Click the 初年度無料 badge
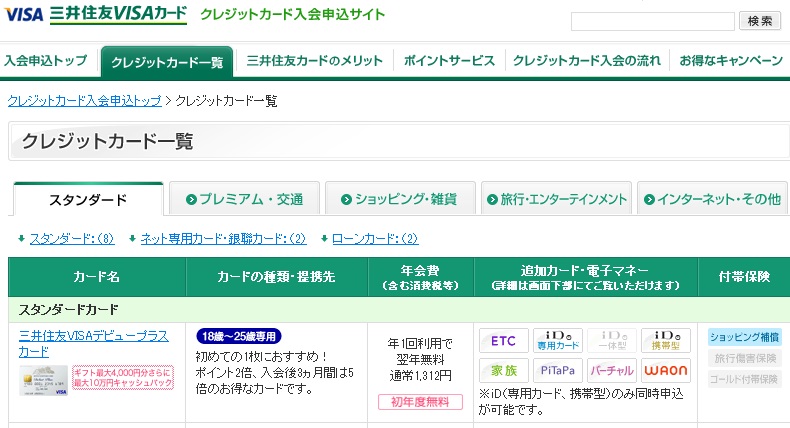790x428 pixels. coord(420,402)
